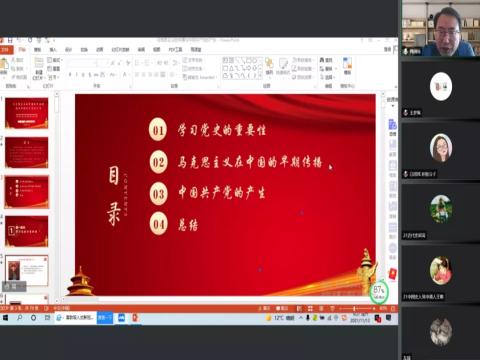The image size is (480, 360).
Task: Toggle Bold text formatting
Action: click(70, 75)
